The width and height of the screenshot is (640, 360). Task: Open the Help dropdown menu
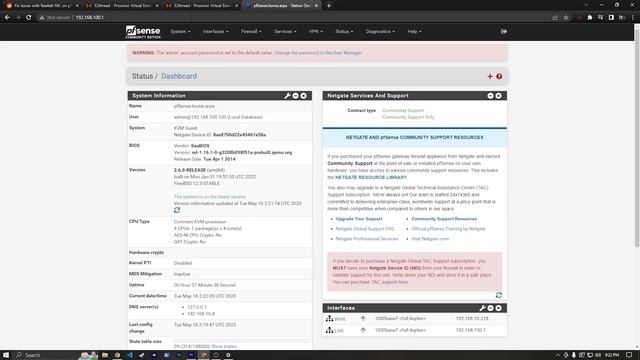pos(414,31)
